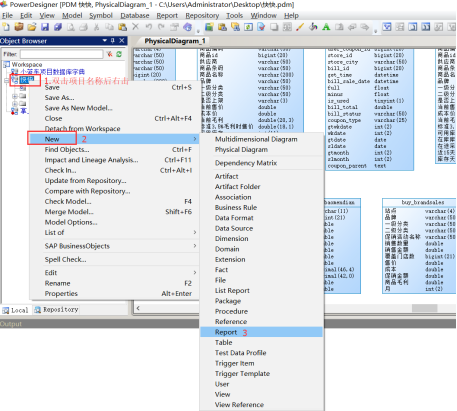The image size is (457, 411).
Task: Click the clear filter icon in Object Browser
Action: [109, 54]
